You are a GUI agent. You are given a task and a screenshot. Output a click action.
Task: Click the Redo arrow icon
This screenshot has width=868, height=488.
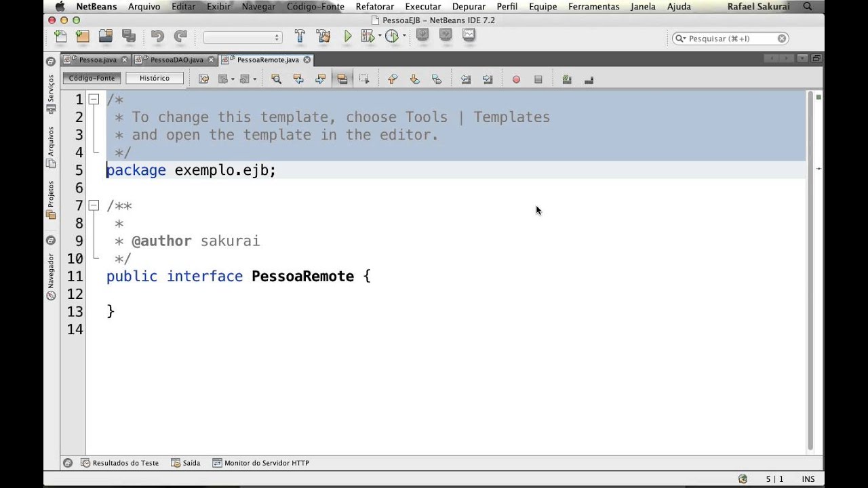click(180, 37)
